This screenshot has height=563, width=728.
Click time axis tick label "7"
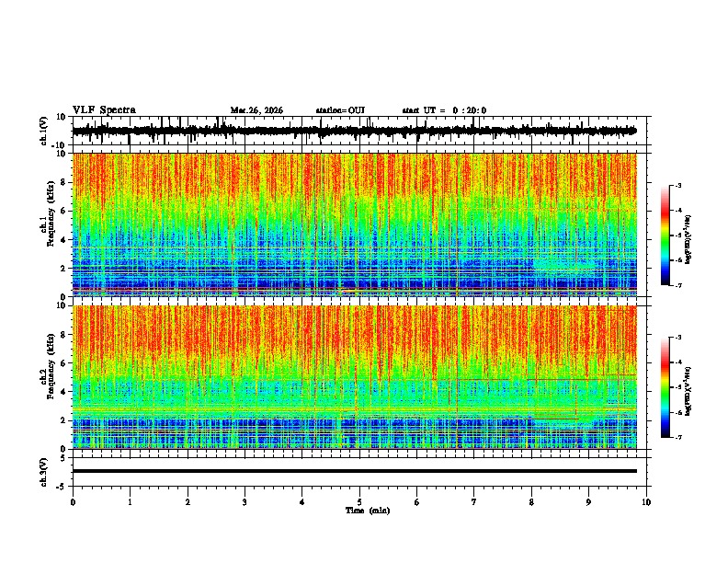click(474, 502)
